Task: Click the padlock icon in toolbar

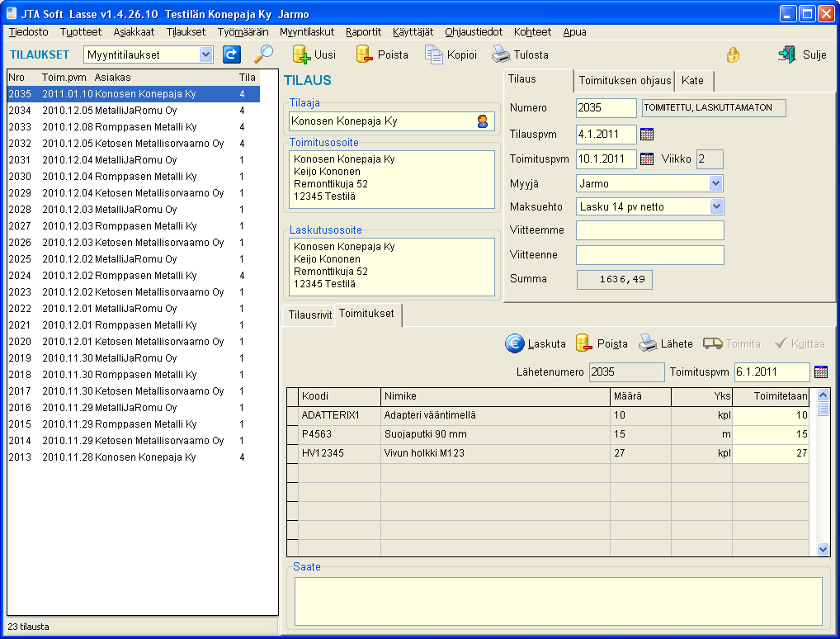Action: click(x=732, y=54)
